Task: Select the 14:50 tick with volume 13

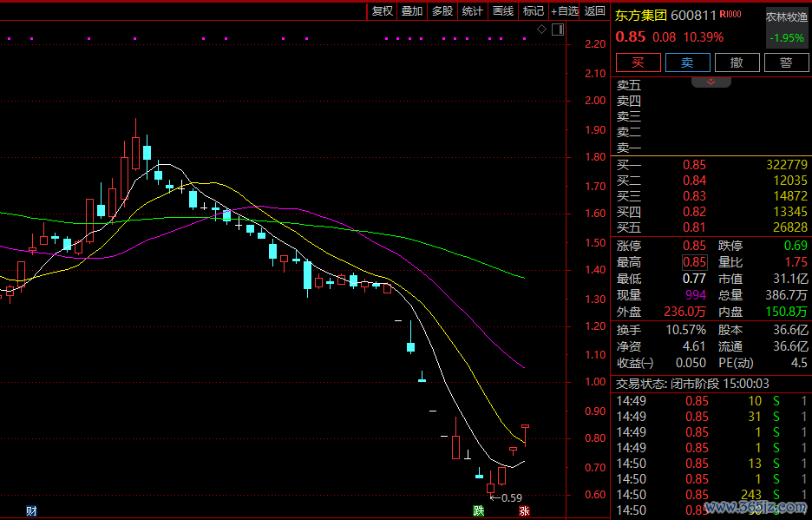Action: (711, 463)
